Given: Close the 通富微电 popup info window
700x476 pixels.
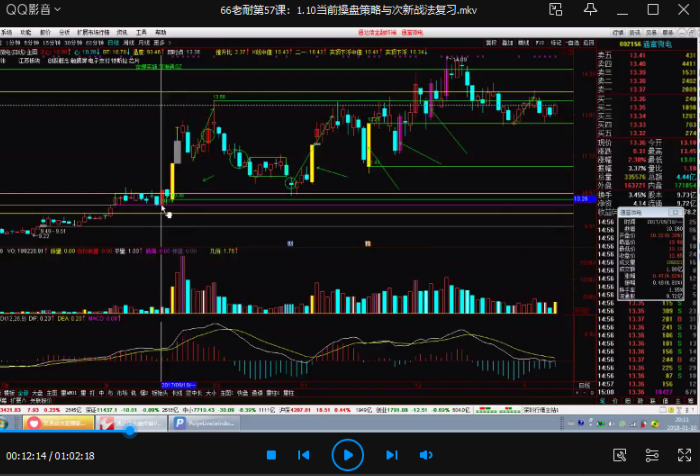Looking at the screenshot, I should pos(676,211).
